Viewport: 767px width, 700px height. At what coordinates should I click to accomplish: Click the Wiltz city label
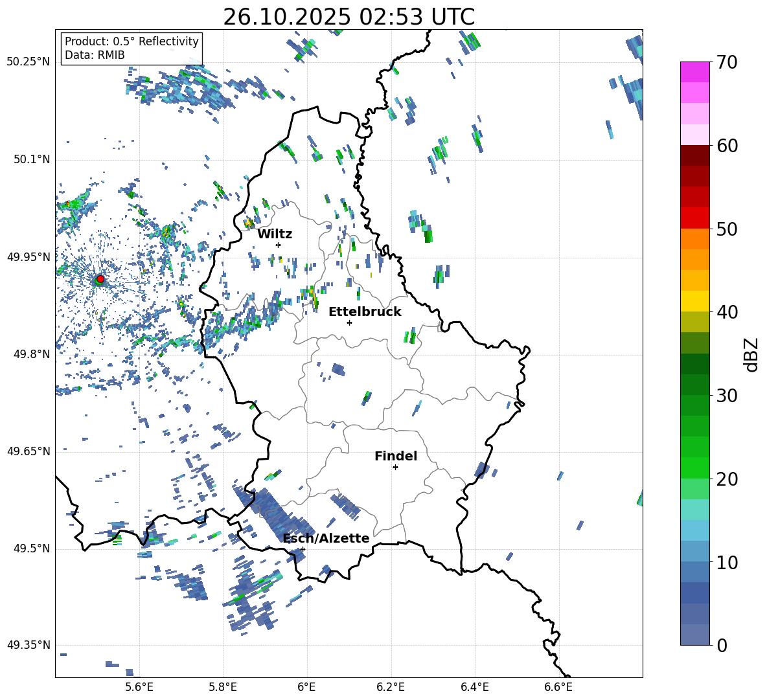[275, 234]
